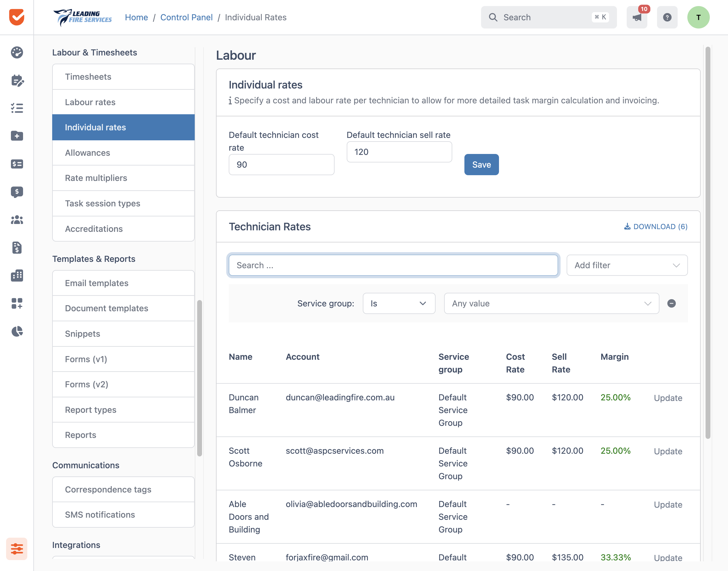Select Labour rates menu item

(x=123, y=102)
